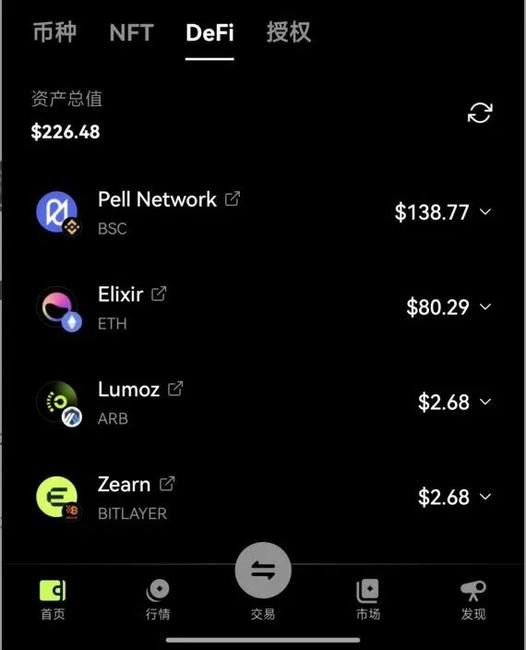
Task: Select the DeFi tab
Action: point(210,32)
